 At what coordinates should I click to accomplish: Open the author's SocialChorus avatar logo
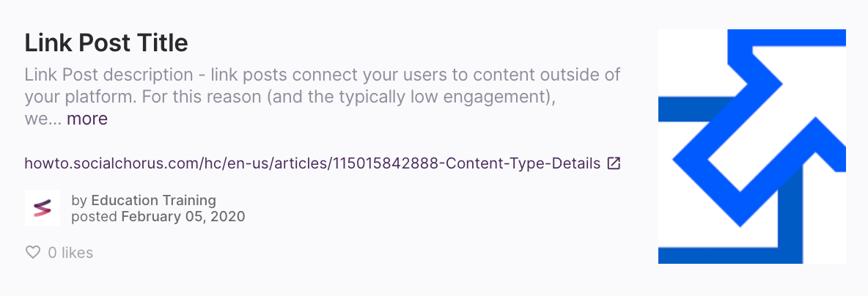43,208
